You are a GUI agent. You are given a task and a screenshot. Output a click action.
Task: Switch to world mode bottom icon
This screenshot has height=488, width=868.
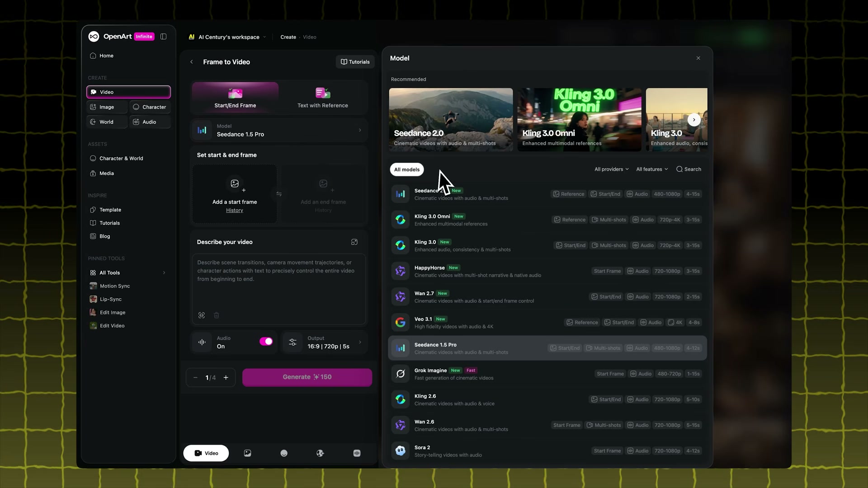[320, 453]
